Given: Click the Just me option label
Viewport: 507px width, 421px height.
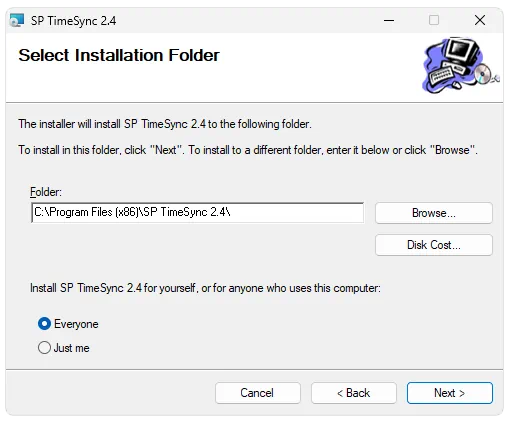Looking at the screenshot, I should [x=71, y=348].
